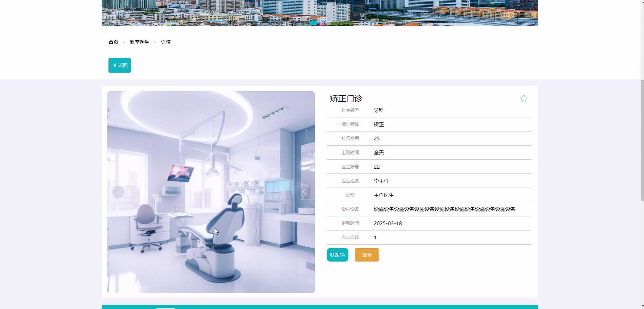Click the 设施设备 description text

point(444,209)
